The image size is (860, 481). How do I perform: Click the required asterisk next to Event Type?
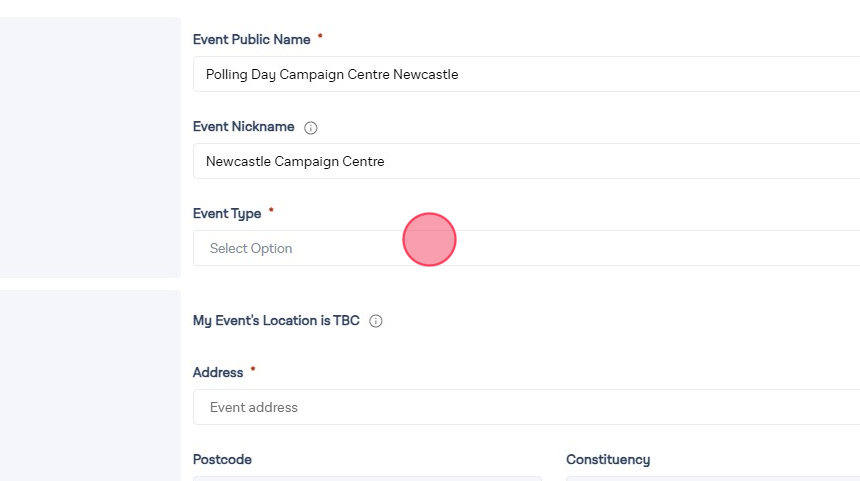coord(271,211)
